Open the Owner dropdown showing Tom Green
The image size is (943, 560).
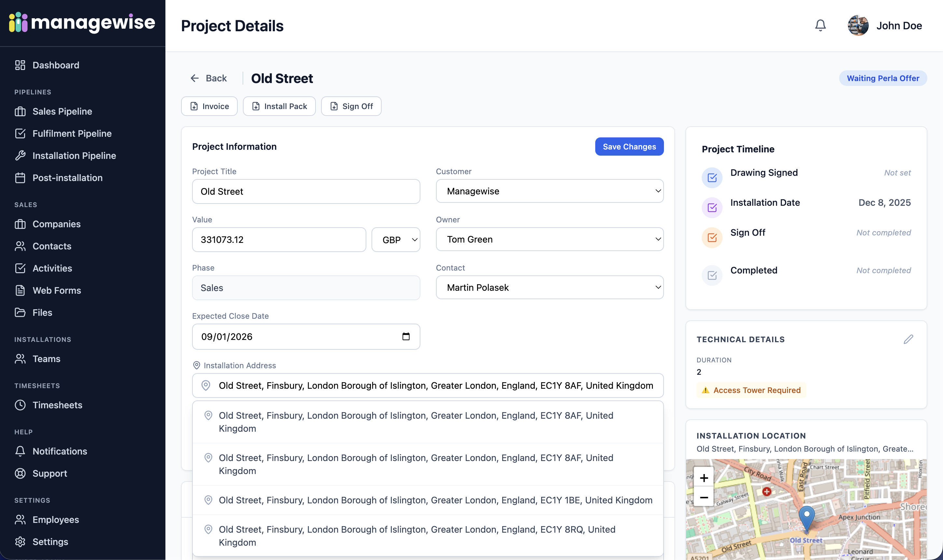pos(549,239)
